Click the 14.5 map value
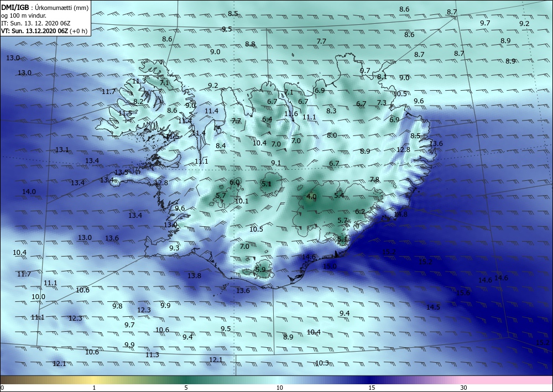 coord(433,307)
